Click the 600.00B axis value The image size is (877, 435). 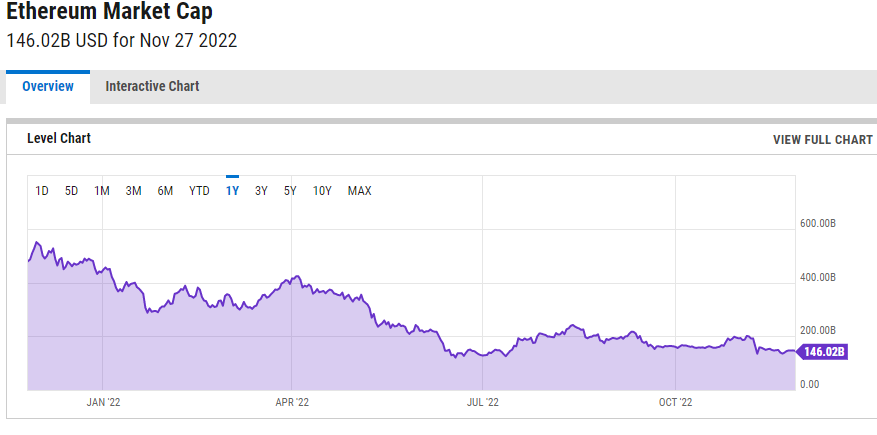point(818,224)
